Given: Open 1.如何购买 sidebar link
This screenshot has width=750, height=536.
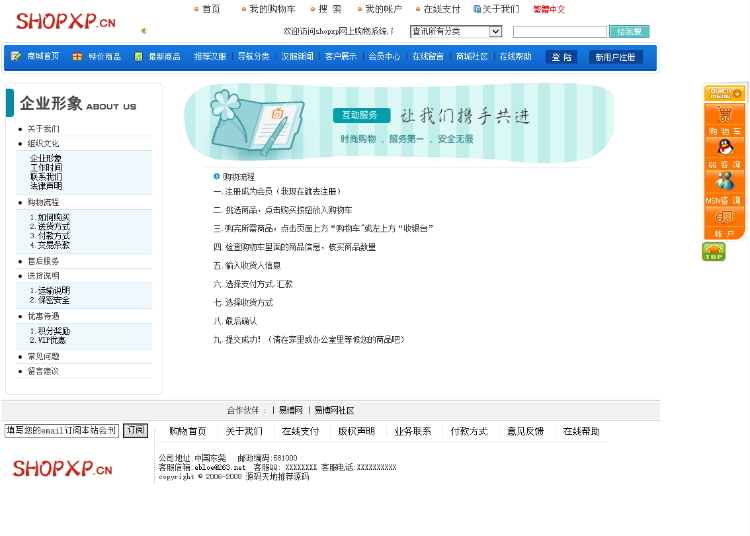Looking at the screenshot, I should tap(50, 217).
